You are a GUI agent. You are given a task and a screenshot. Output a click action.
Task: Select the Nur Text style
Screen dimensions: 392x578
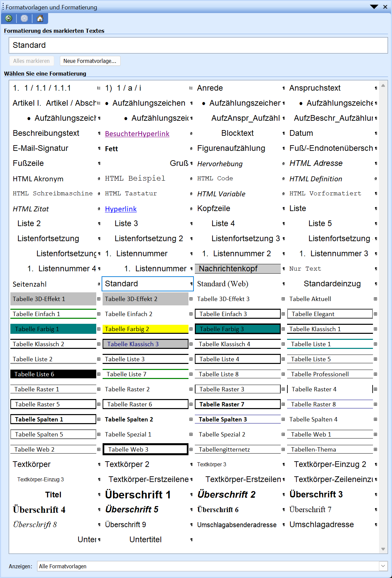(305, 269)
